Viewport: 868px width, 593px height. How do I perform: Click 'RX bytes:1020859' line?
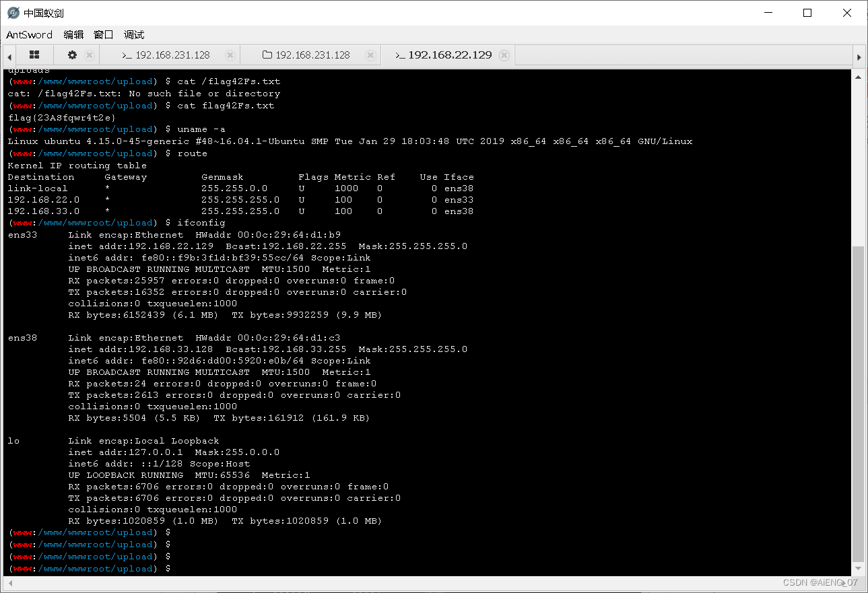click(225, 521)
